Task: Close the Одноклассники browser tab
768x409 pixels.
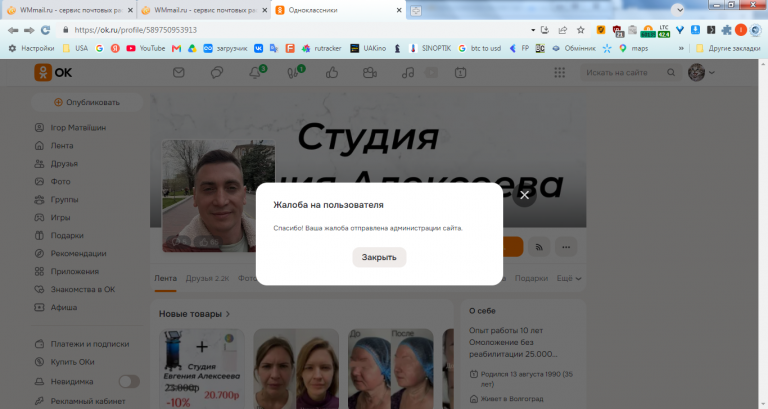Action: point(399,10)
